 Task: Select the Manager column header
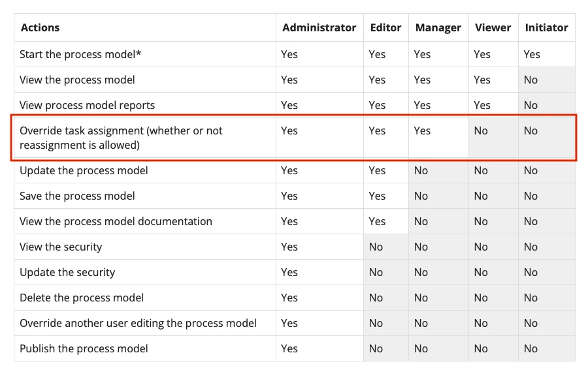(x=438, y=28)
